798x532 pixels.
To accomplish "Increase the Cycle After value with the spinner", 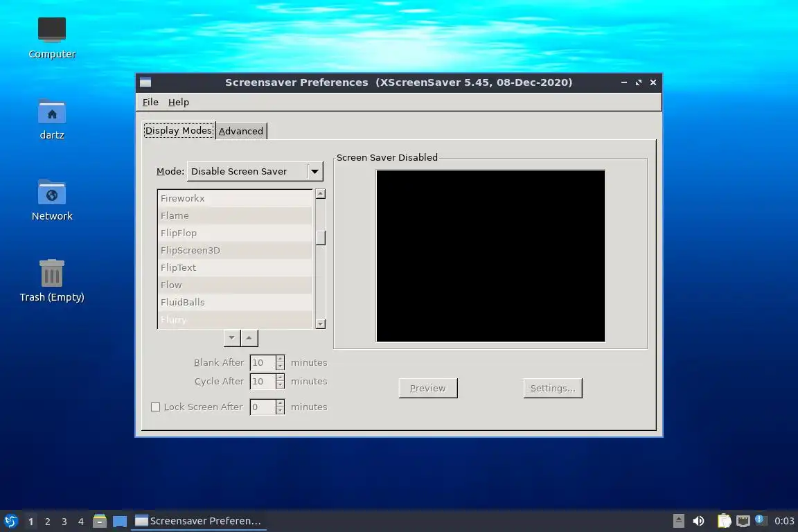I will click(280, 378).
